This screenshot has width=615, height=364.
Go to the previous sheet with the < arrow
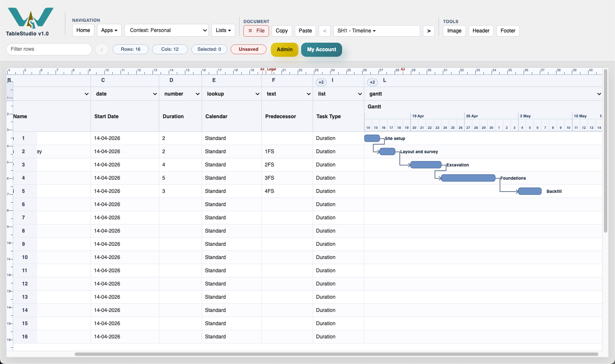(x=325, y=31)
